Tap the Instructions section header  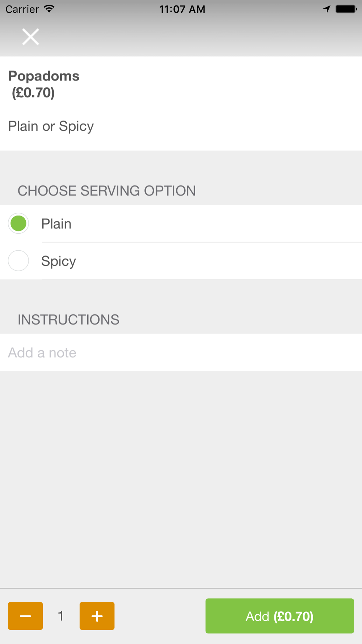(x=68, y=320)
